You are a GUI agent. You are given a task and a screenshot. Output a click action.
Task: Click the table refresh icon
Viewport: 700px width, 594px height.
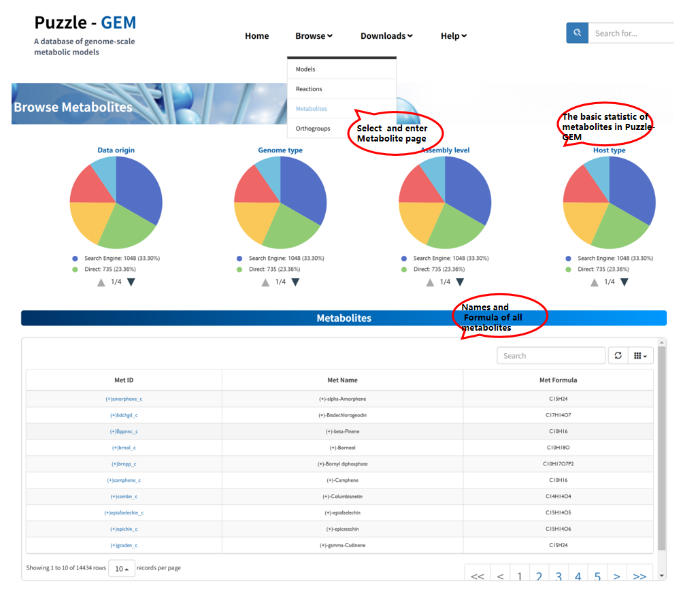[618, 355]
